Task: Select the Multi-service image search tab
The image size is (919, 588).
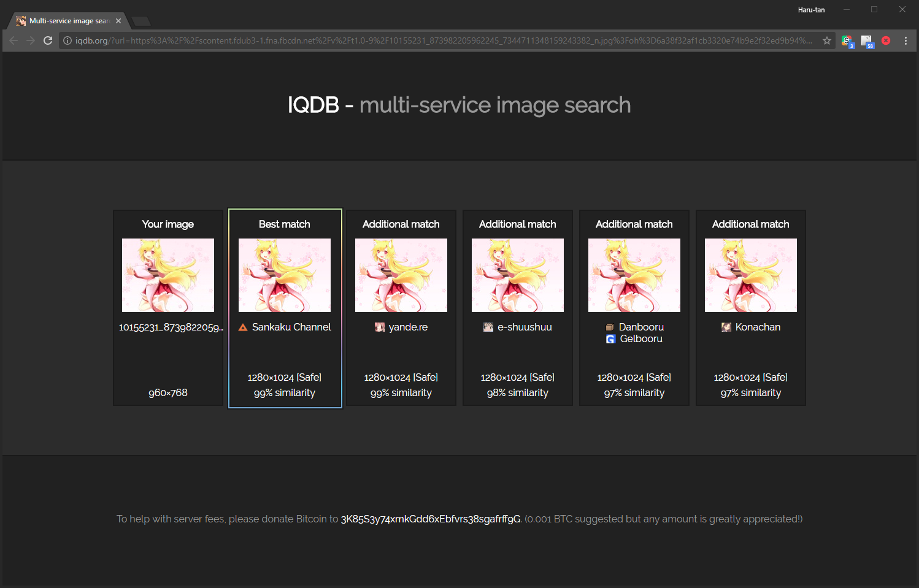Action: click(x=64, y=20)
